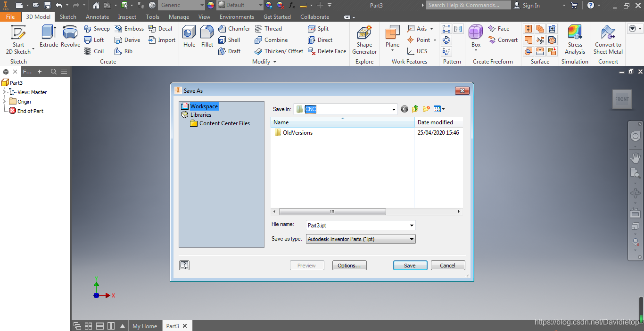Select the Rib tool
The image size is (644, 331).
click(124, 51)
